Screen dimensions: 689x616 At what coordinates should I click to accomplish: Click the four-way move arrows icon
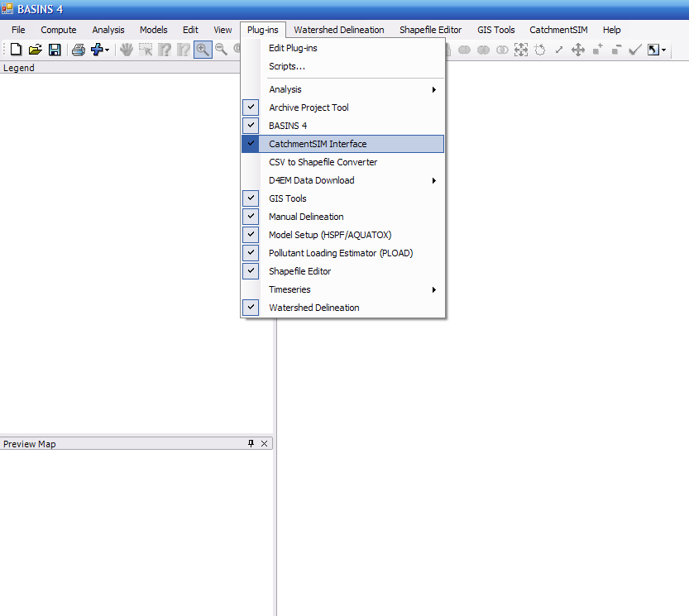coord(578,50)
